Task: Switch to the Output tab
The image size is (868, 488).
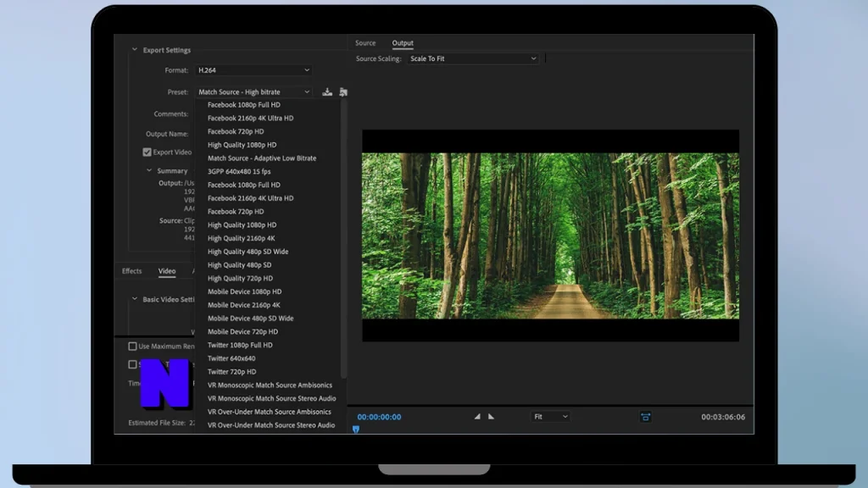Action: tap(403, 42)
